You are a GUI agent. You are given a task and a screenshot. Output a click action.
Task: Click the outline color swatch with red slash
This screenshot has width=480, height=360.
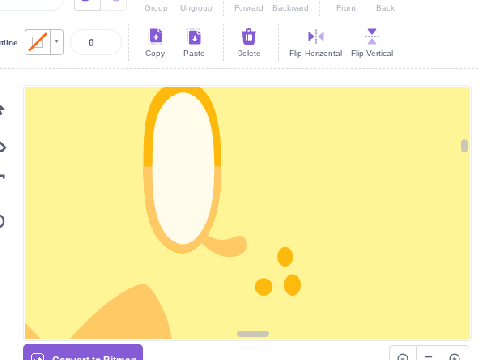(38, 42)
